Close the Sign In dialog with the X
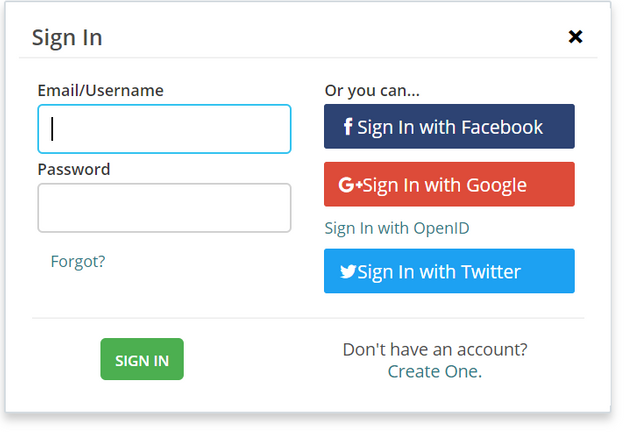640x432 pixels. (x=575, y=37)
